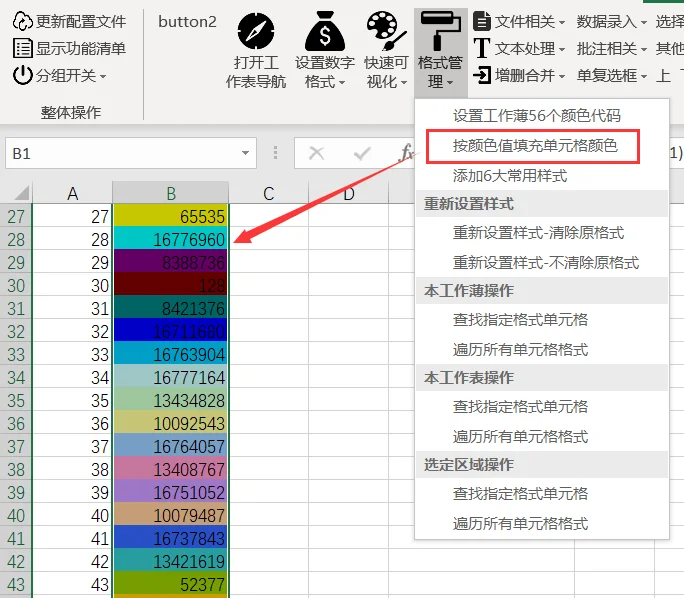The image size is (684, 598).
Task: Select column B header
Action: point(171,193)
